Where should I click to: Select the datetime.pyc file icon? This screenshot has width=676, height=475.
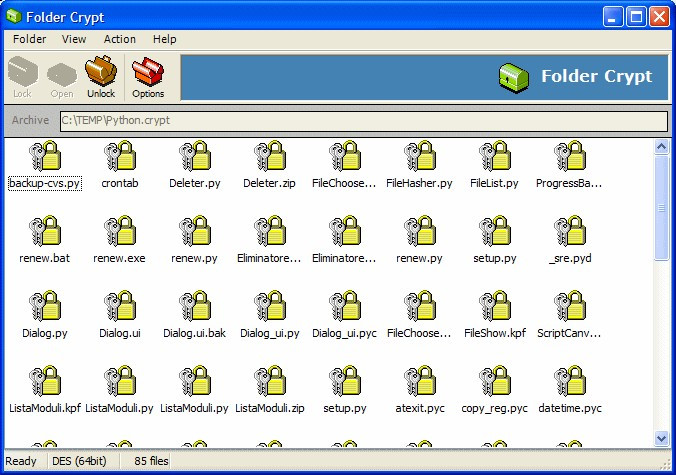(x=570, y=381)
